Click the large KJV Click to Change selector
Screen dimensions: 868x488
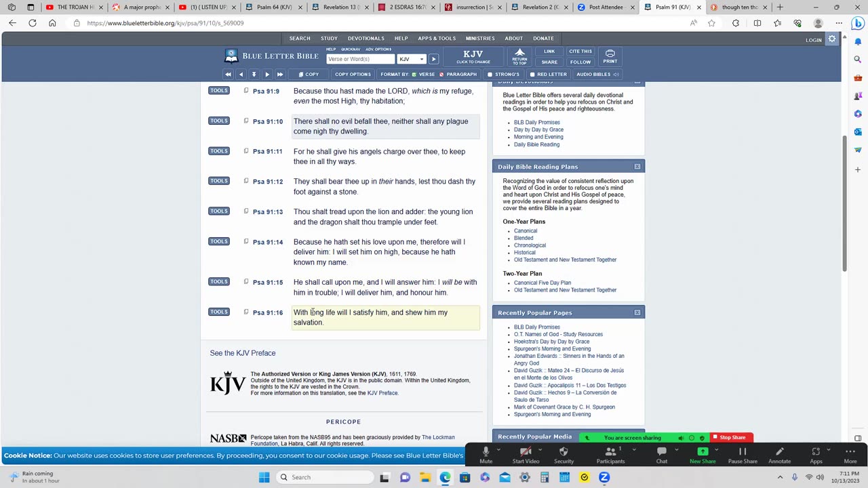click(473, 56)
